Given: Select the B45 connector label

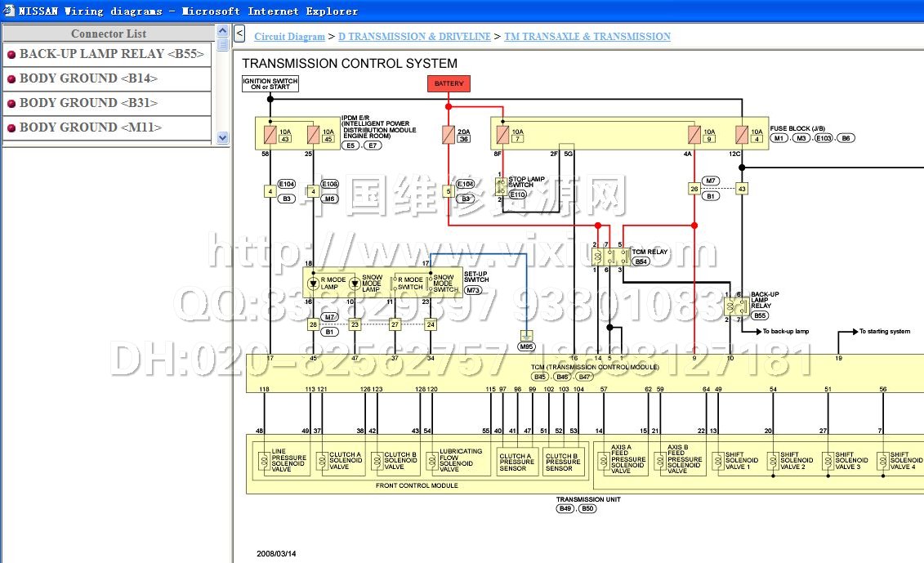Looking at the screenshot, I should click(540, 377).
